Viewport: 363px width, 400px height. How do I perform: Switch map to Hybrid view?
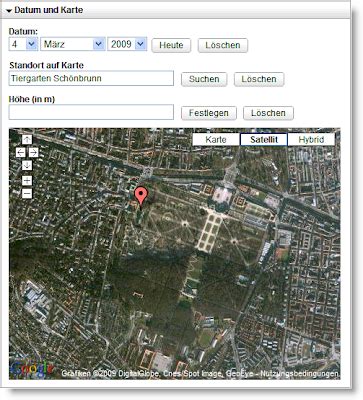(x=311, y=139)
